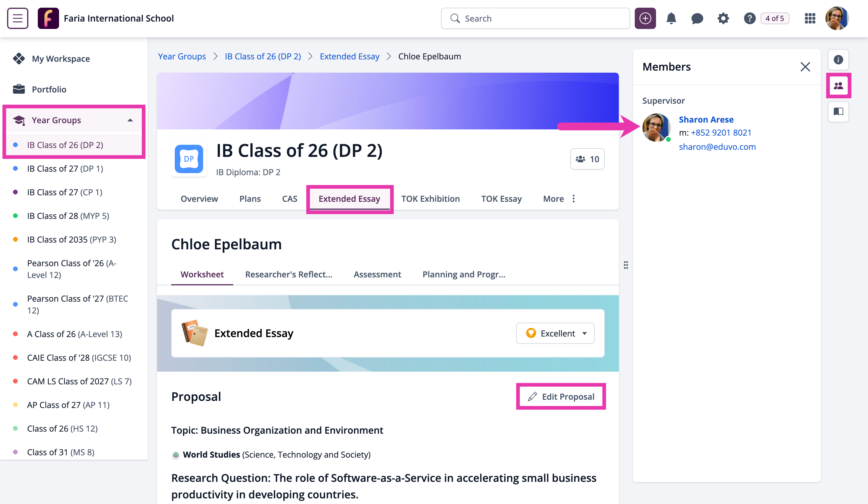This screenshot has width=868, height=504.
Task: Select the Worksheet sub-tab
Action: (x=202, y=274)
